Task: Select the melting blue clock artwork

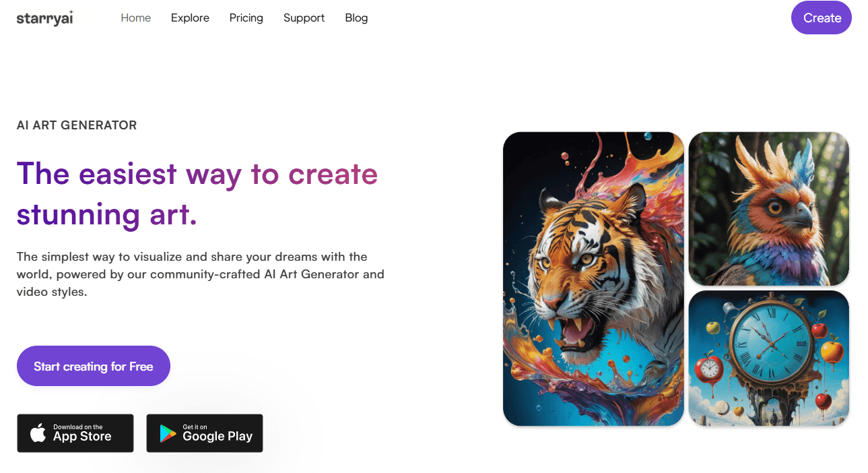Action: click(x=769, y=358)
